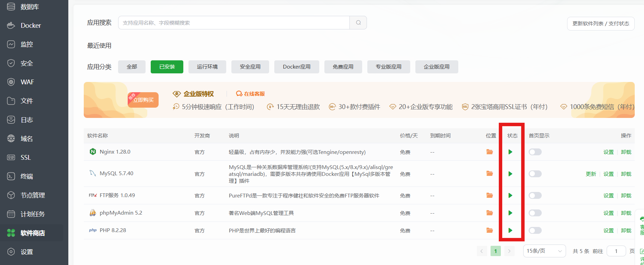Open PHP 8.2.28 folder location icon
The height and width of the screenshot is (265, 644).
(490, 230)
